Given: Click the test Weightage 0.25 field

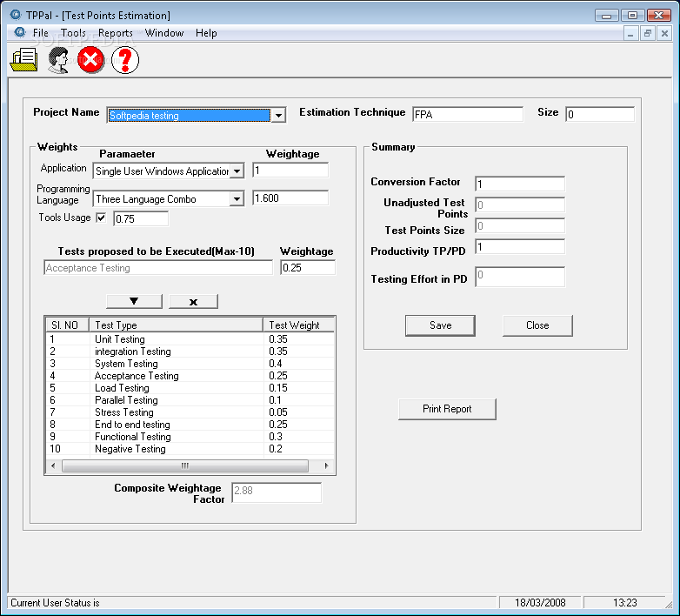Looking at the screenshot, I should coord(308,268).
